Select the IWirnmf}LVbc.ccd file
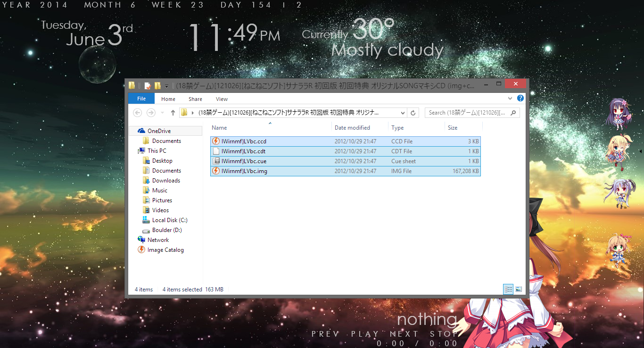 346,141
